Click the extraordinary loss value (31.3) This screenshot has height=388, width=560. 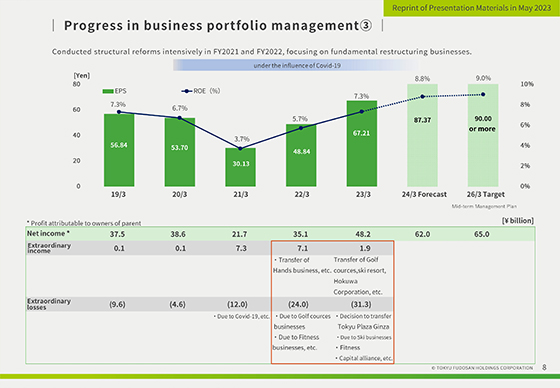(x=361, y=304)
